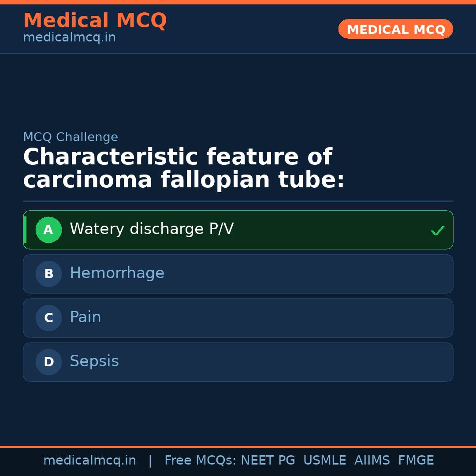Click the orange "MEDICAL MCQ" badge
Viewport: 476px width, 476px height.
(x=396, y=30)
